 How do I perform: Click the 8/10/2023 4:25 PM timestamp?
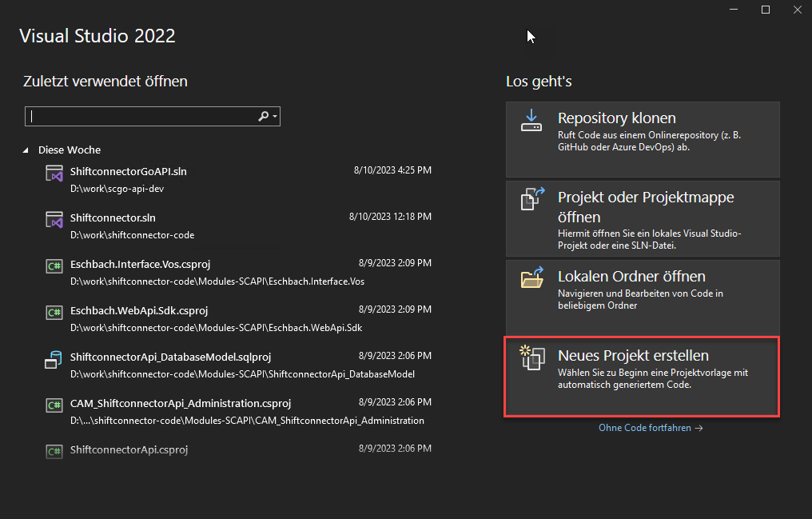(392, 170)
